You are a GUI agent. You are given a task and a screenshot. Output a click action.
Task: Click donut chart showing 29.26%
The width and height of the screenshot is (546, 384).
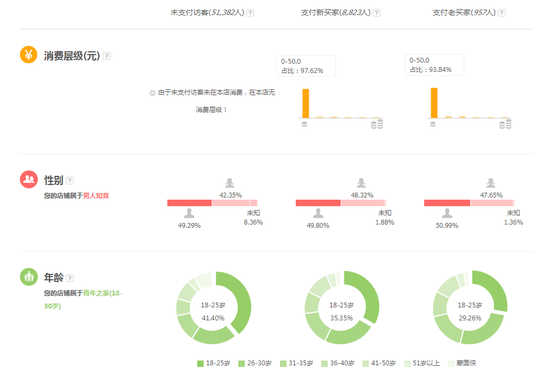(470, 307)
